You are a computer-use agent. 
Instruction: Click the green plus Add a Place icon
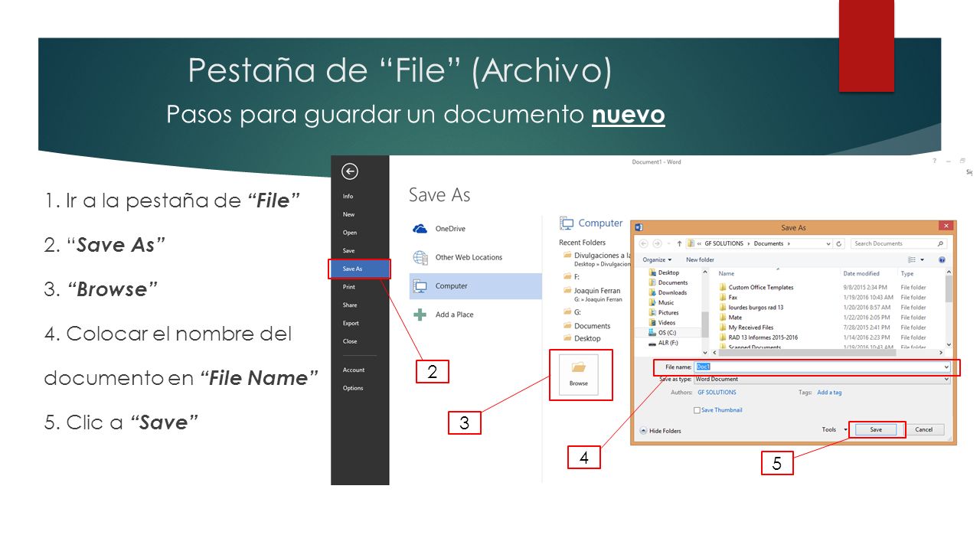click(x=420, y=315)
